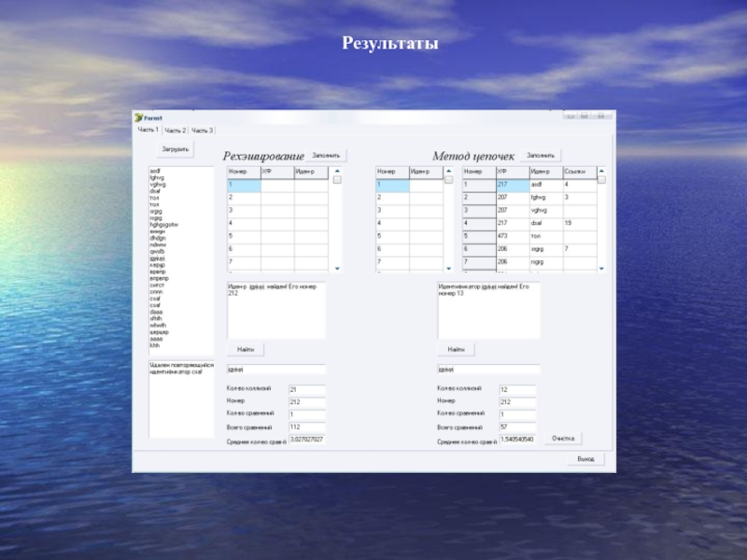Image resolution: width=747 pixels, height=560 pixels.
Task: Click down arrow of middle Номер/Иден-р table scrollbar
Action: (x=449, y=269)
